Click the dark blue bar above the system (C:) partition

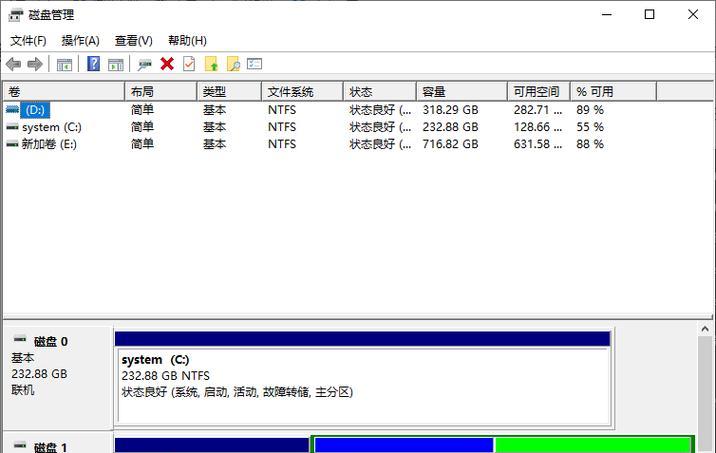[x=363, y=339]
